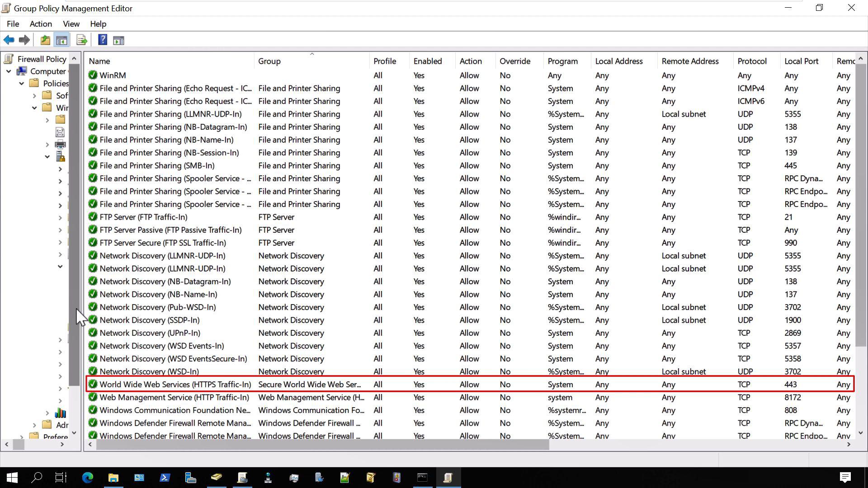Image resolution: width=868 pixels, height=488 pixels.
Task: Click green check icon of WinRM rule
Action: tap(93, 75)
